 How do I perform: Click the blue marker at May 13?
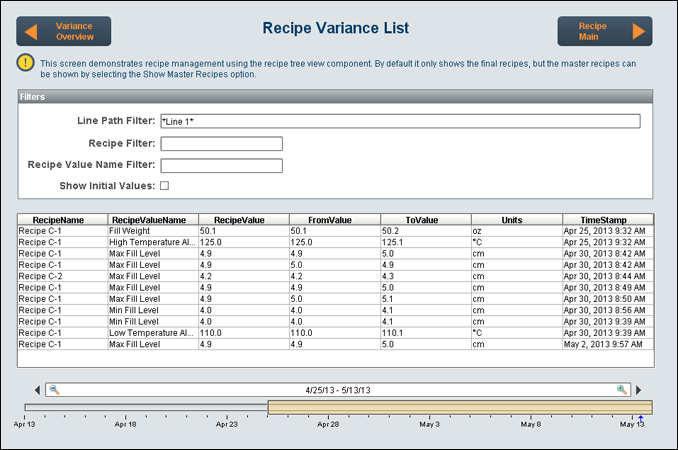pos(640,416)
